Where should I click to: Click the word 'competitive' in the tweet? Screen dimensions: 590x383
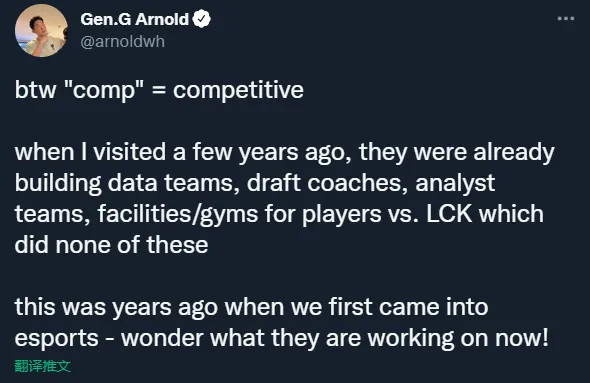pyautogui.click(x=238, y=90)
